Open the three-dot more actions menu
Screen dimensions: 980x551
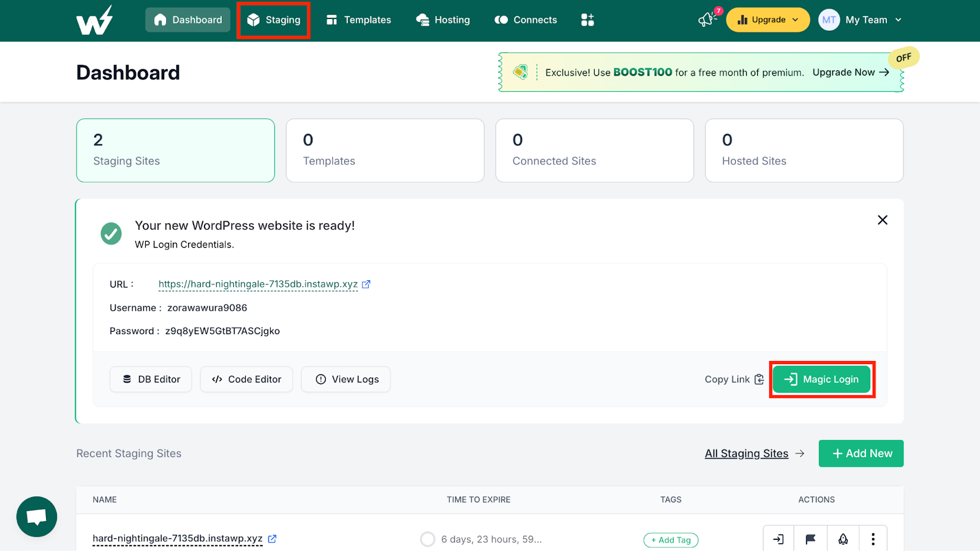point(873,539)
